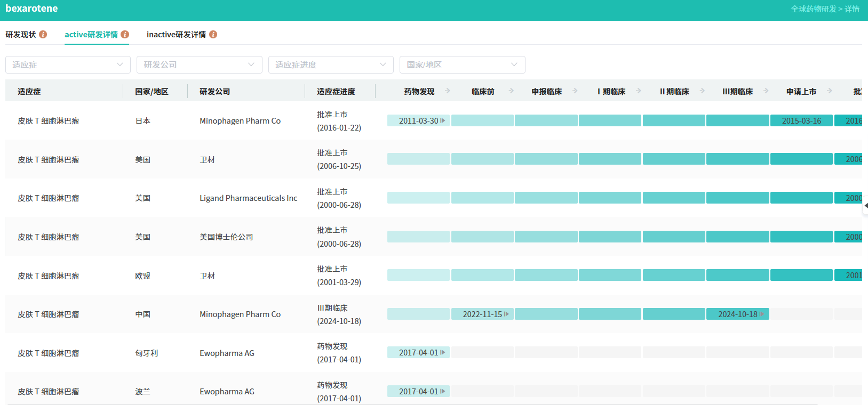868x405 pixels.
Task: Click the Hungary row 2017-04-01 progress cell
Action: click(x=418, y=353)
